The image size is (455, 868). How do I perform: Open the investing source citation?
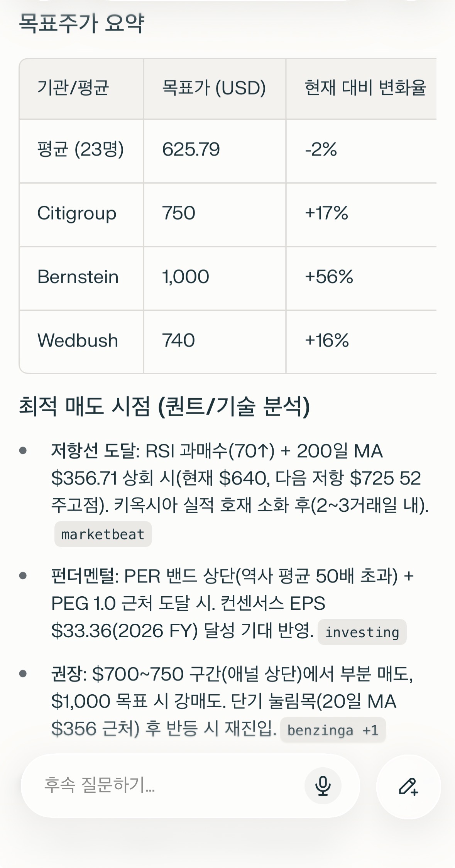click(362, 632)
